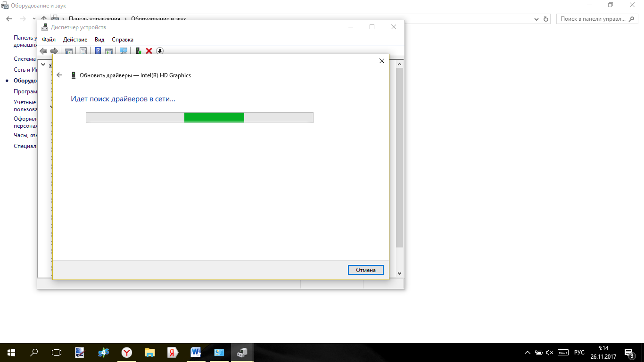
Task: Go back in Control Panel navigation
Action: coord(9,19)
